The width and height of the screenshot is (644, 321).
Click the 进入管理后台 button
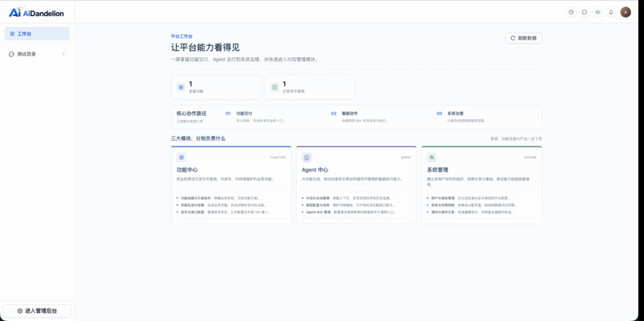click(x=37, y=311)
